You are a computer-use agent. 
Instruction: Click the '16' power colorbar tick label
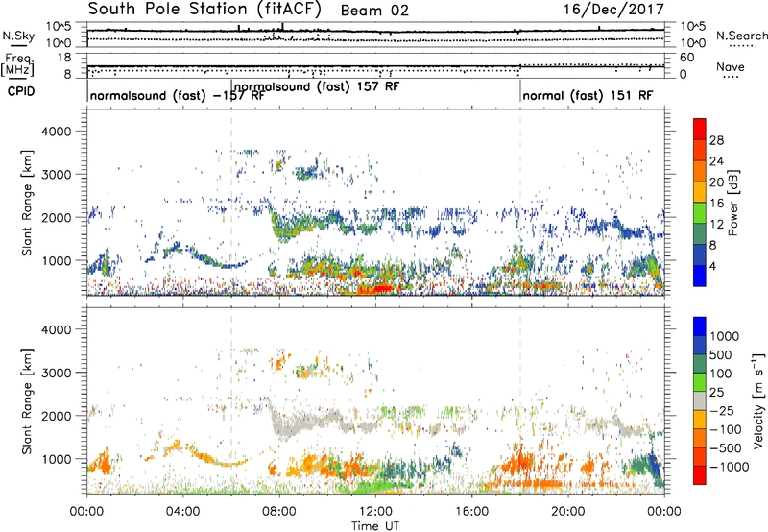(716, 204)
